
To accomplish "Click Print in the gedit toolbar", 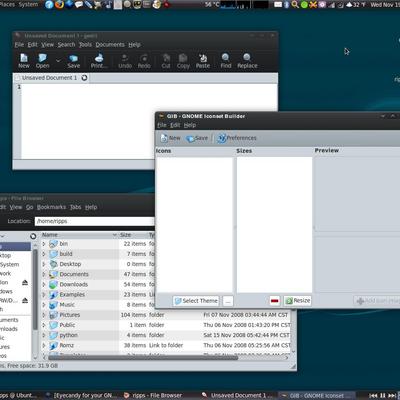I will [99, 61].
